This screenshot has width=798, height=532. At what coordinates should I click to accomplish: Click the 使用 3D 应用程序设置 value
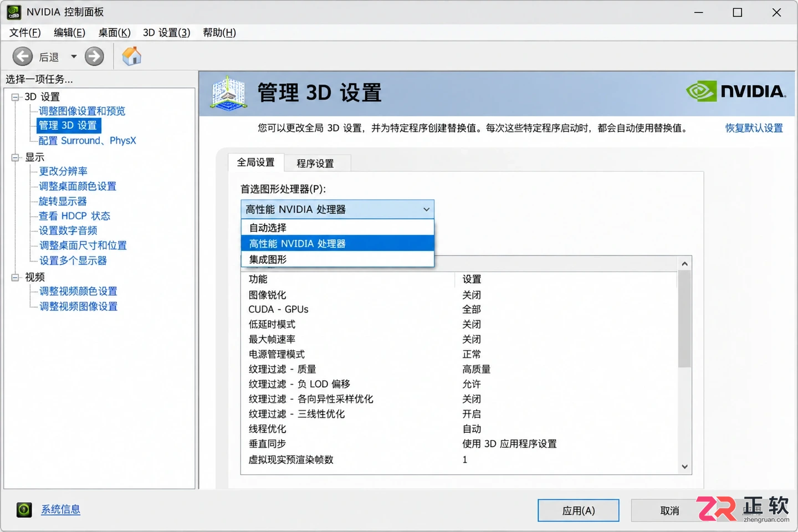click(509, 444)
